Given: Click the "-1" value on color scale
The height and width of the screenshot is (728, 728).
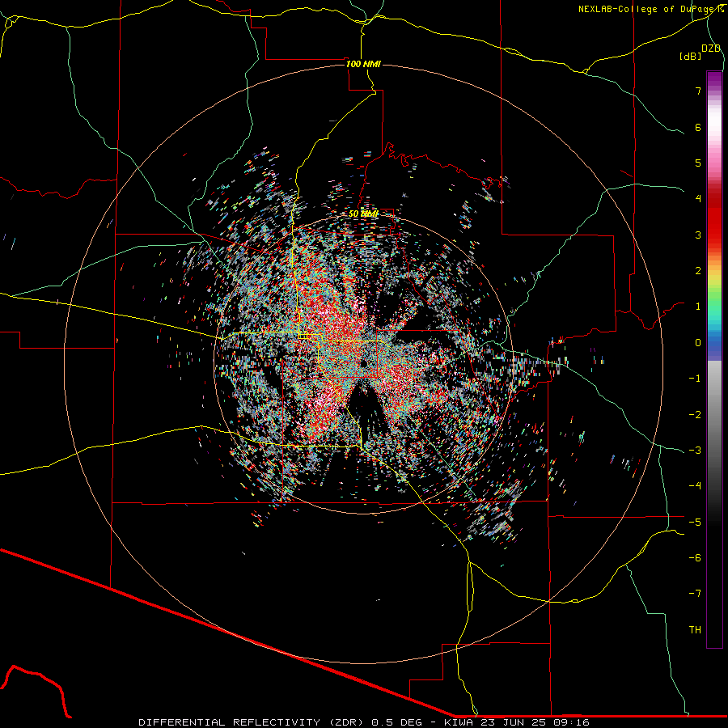Looking at the screenshot, I should [x=695, y=379].
